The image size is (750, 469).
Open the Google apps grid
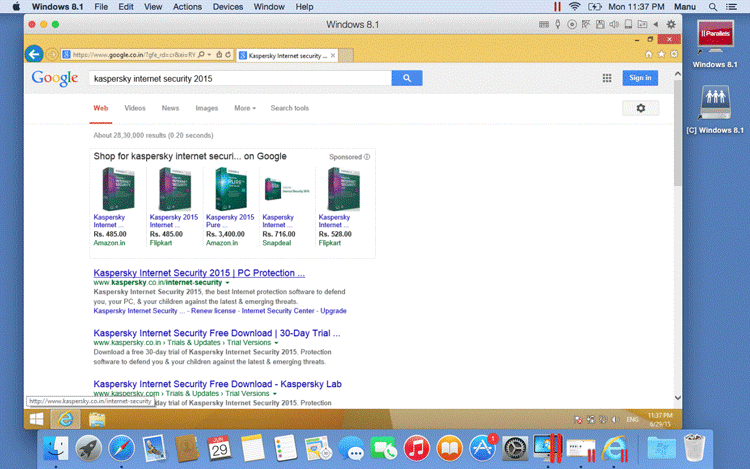[607, 78]
